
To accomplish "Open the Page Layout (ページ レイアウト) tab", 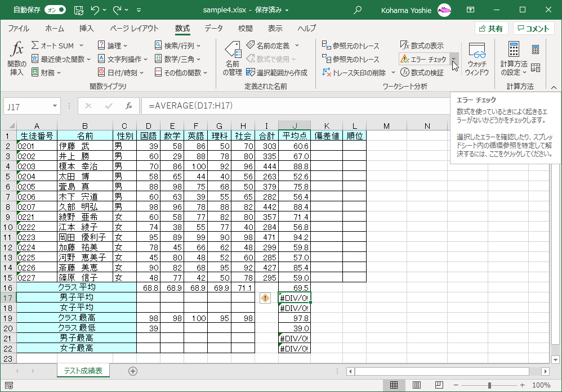I will coord(134,28).
